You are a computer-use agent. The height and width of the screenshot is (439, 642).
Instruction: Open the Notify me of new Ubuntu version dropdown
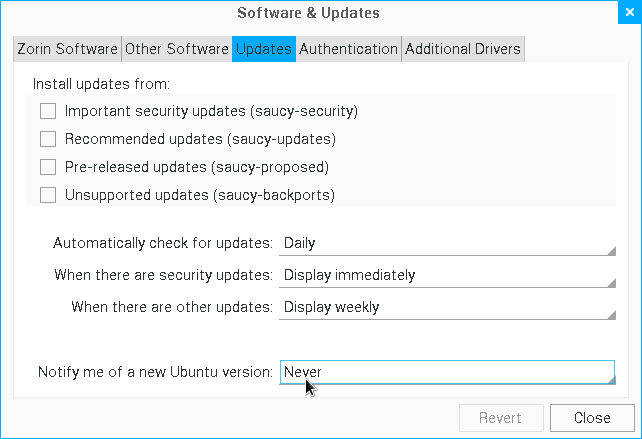(x=447, y=372)
